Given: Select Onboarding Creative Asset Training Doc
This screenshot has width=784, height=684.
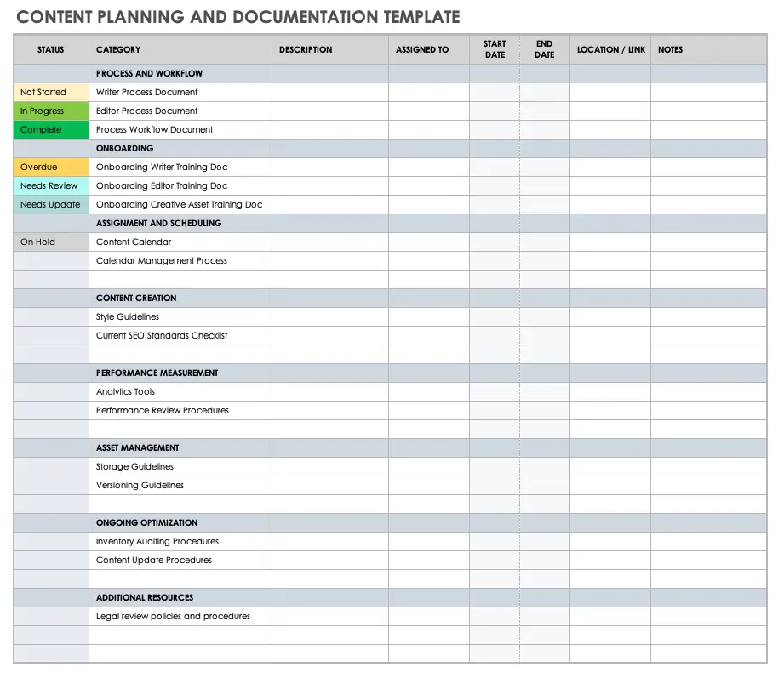Looking at the screenshot, I should [x=180, y=205].
